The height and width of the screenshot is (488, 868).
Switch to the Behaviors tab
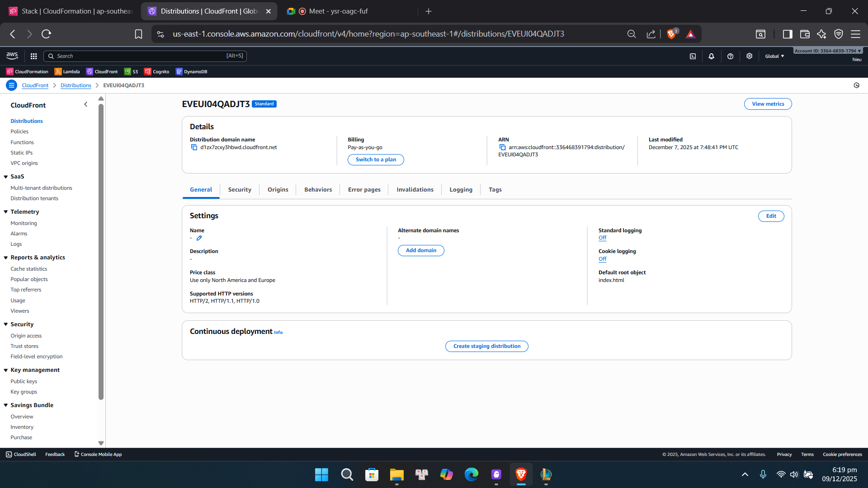[318, 189]
